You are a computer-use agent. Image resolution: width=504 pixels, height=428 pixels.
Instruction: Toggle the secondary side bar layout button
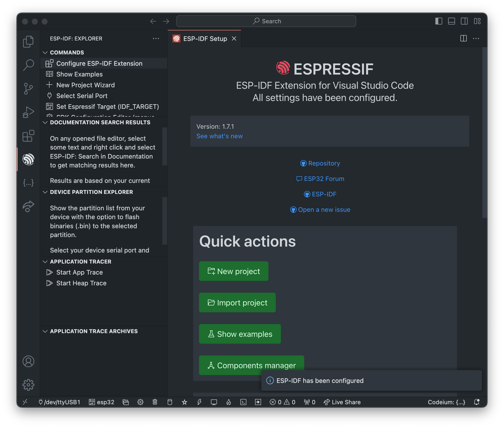[464, 21]
